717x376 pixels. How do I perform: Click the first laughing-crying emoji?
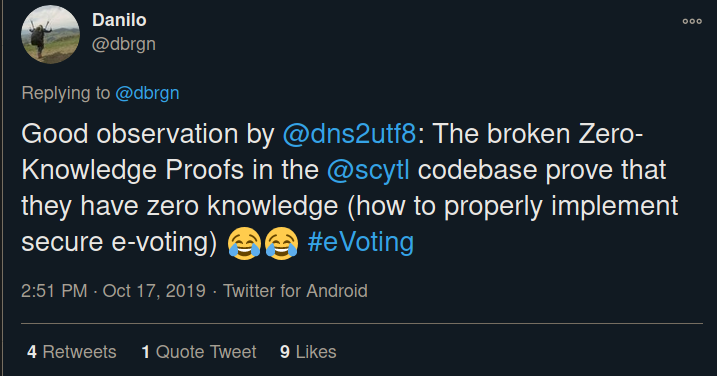[245, 243]
